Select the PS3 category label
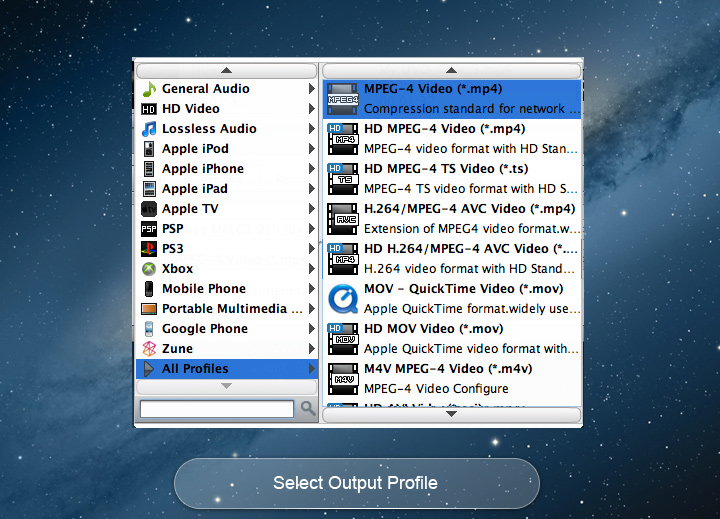 tap(173, 249)
